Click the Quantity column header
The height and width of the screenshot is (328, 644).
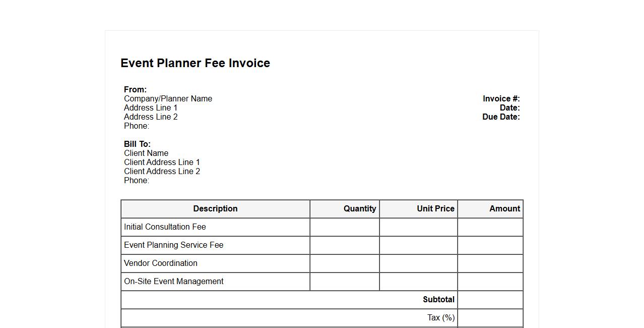pyautogui.click(x=359, y=209)
